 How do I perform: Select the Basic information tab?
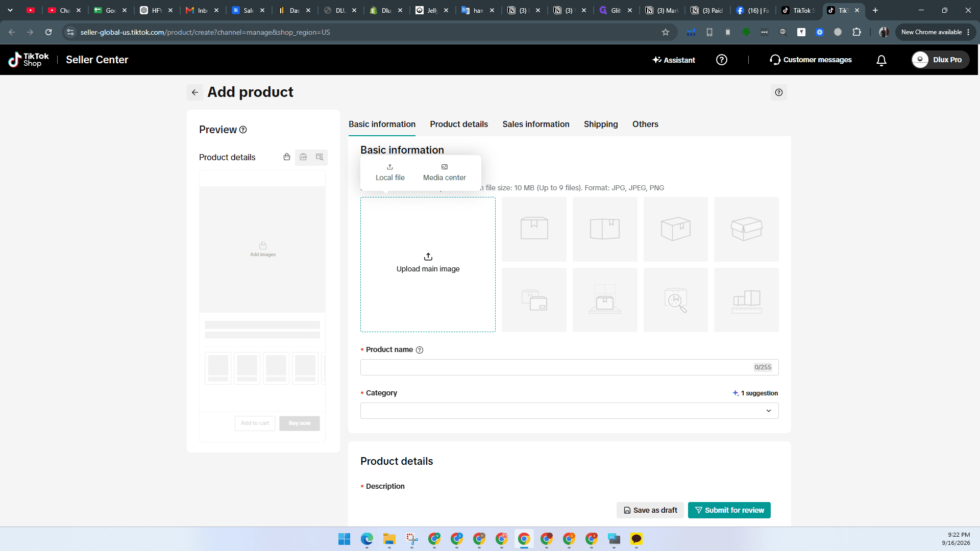click(x=382, y=124)
